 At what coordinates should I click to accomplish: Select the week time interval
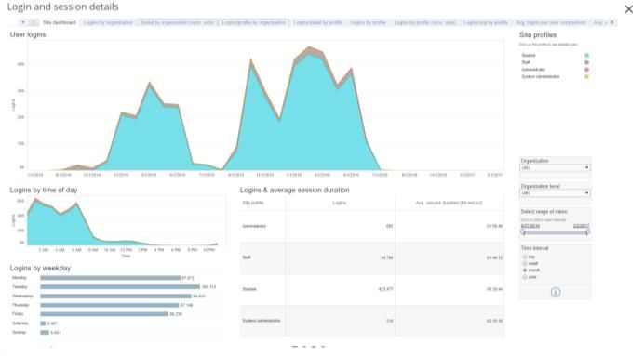pos(525,263)
